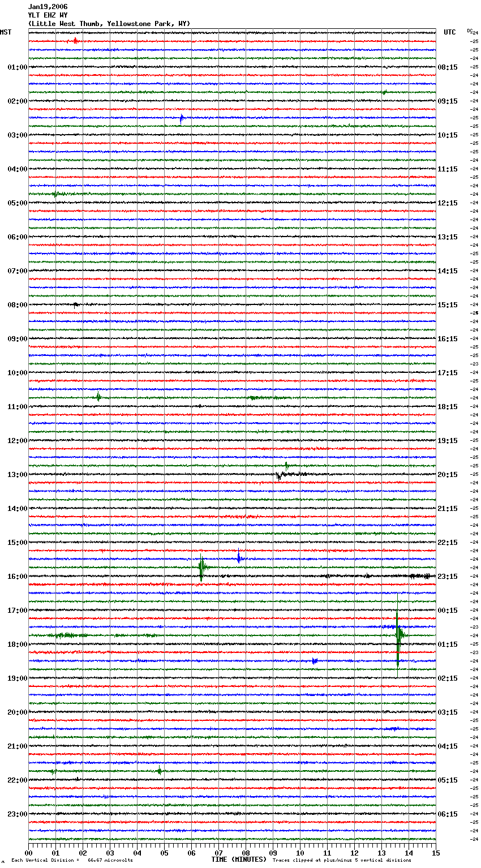Click the 'UTC' column label
Image resolution: width=481 pixels, height=868 pixels.
[x=449, y=32]
